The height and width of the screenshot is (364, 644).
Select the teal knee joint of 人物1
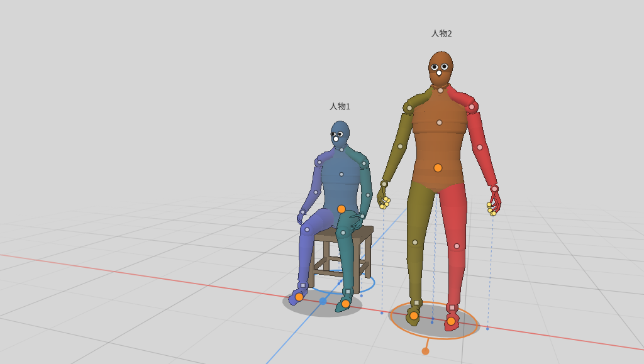click(343, 233)
